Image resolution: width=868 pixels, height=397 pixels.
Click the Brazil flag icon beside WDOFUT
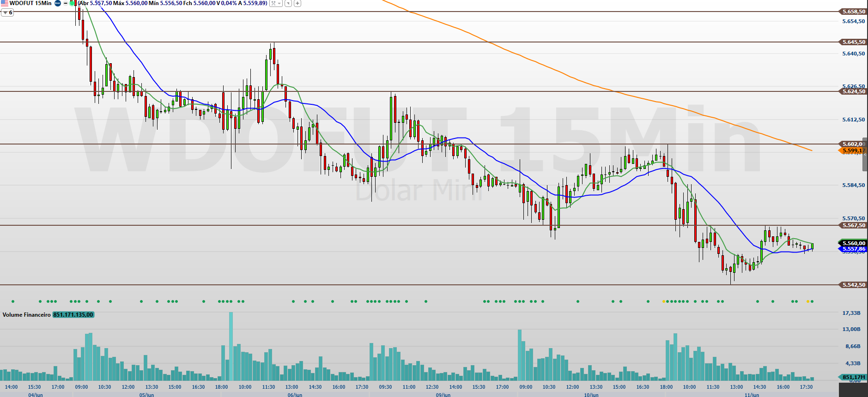(x=5, y=3)
